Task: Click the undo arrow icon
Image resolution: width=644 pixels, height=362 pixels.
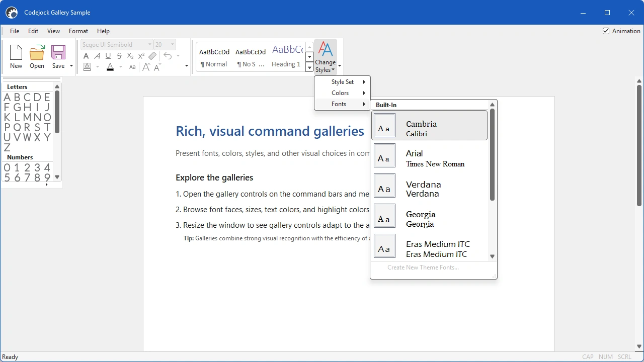Action: coord(168,56)
